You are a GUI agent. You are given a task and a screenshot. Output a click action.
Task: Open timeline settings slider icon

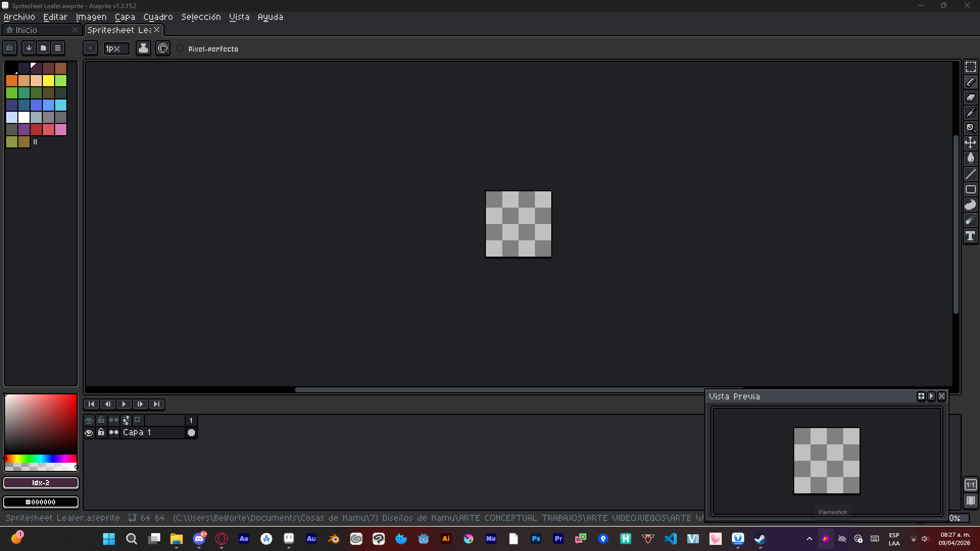pyautogui.click(x=126, y=420)
